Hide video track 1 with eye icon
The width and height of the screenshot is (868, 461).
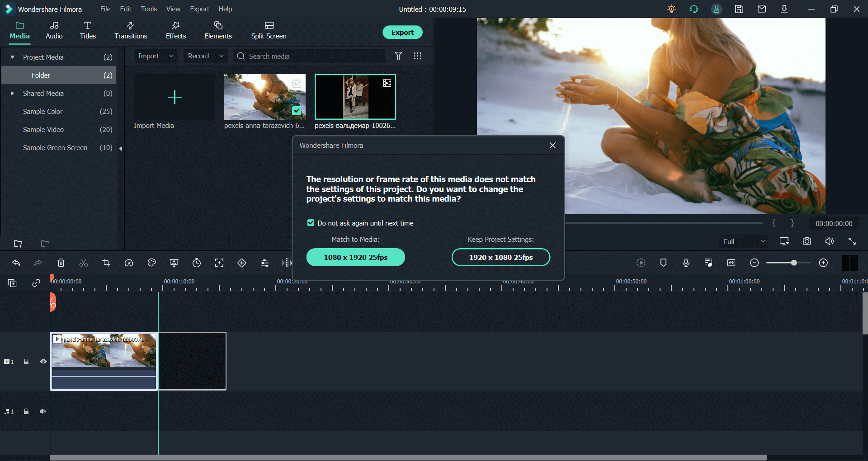pyautogui.click(x=43, y=362)
